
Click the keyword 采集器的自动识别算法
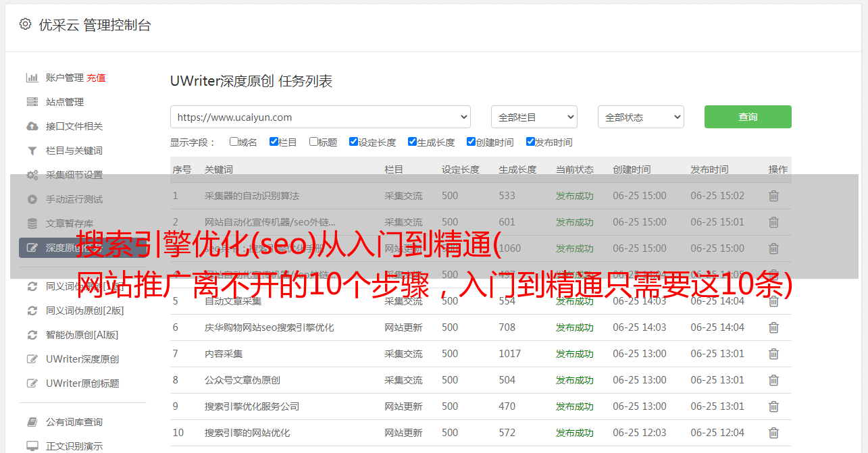coord(252,196)
